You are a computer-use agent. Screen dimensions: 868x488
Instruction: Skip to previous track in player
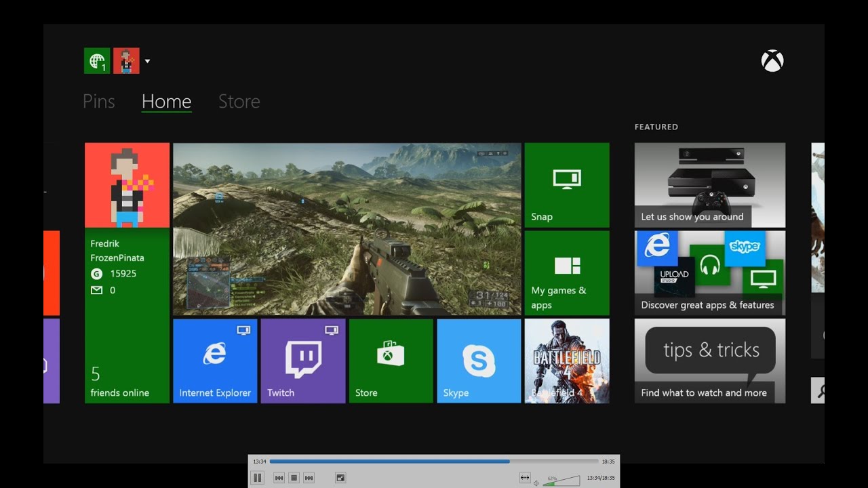279,478
